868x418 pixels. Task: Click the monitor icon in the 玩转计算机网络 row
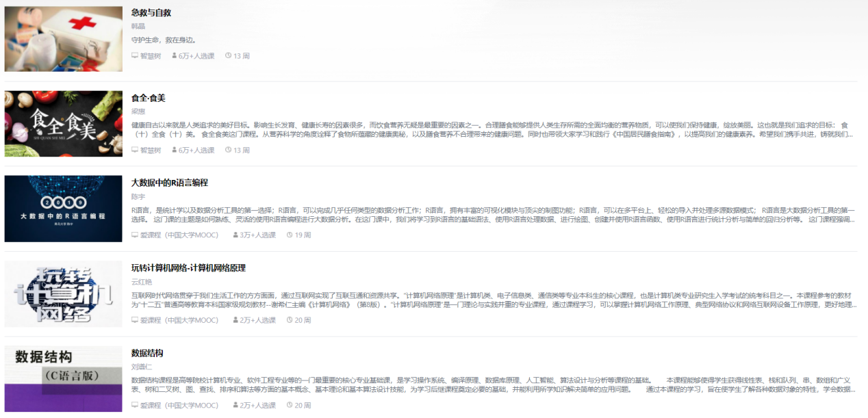point(135,320)
